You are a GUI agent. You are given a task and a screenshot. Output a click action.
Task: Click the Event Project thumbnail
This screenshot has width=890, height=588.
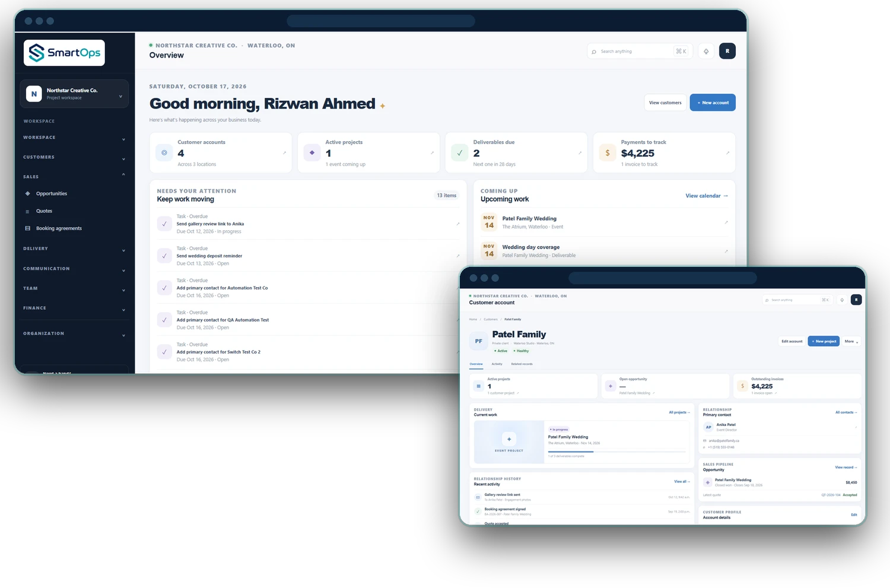coord(509,442)
